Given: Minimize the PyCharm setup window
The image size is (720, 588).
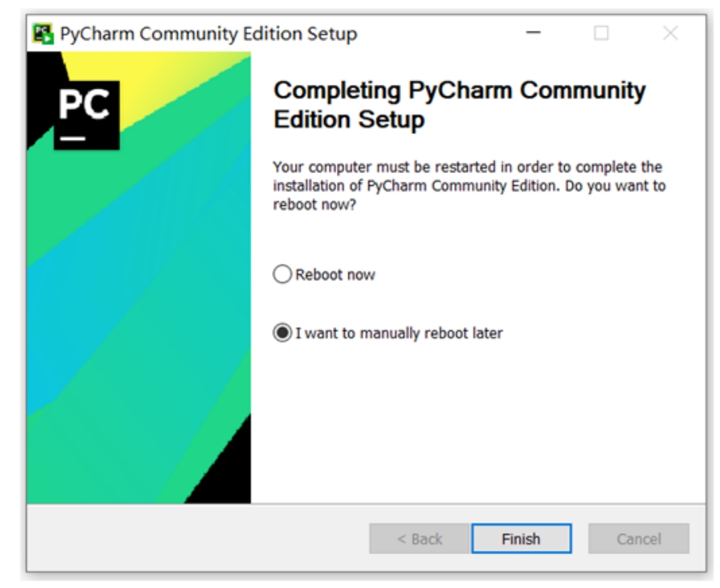Looking at the screenshot, I should pos(533,33).
